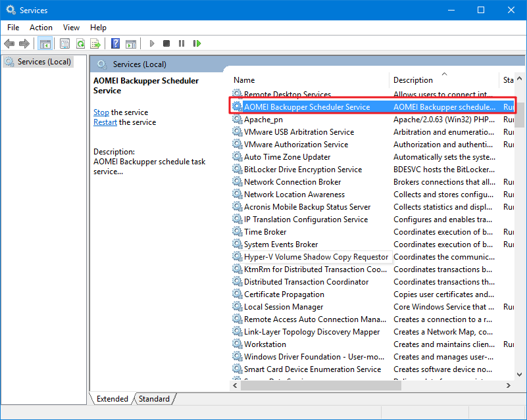Viewport: 527px width, 420px height.
Task: Click horizontal scrollbar left arrow
Action: click(x=236, y=385)
